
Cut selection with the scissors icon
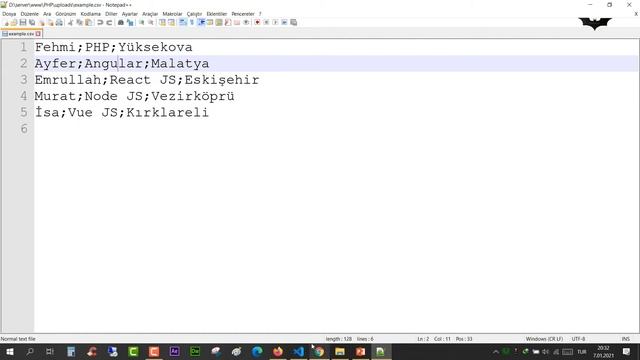(70, 22)
